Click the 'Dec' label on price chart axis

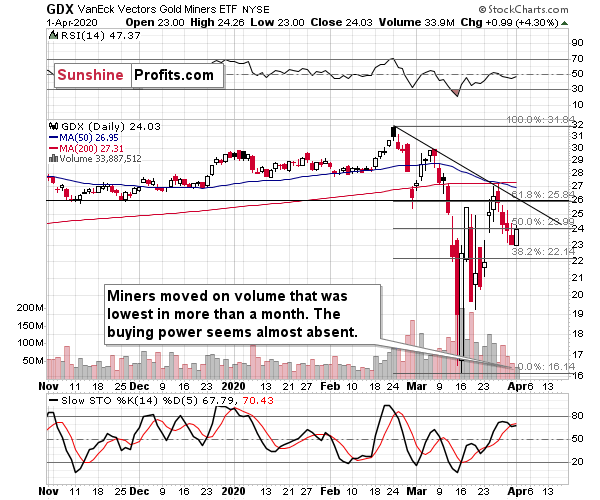coord(139,386)
